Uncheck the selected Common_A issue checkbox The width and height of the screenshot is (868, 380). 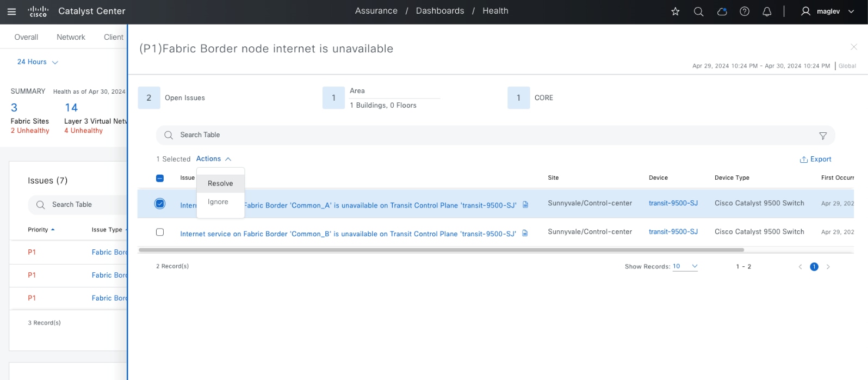[x=160, y=204]
